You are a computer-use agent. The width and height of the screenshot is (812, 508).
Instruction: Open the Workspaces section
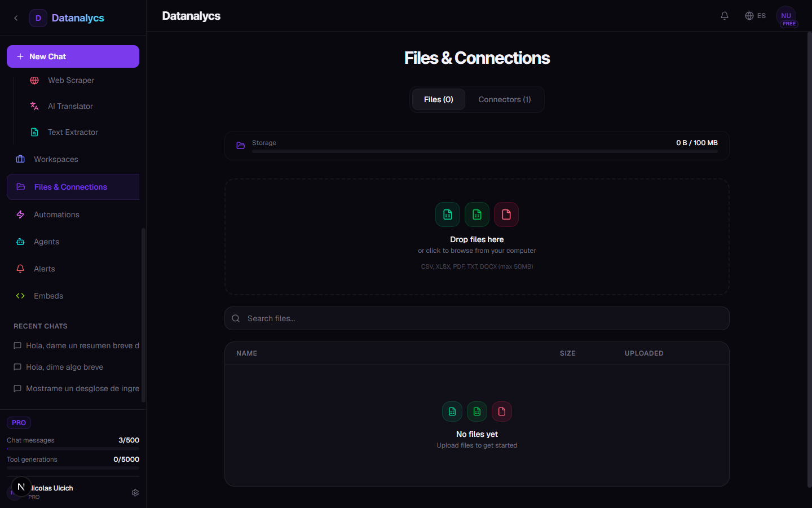(x=55, y=159)
